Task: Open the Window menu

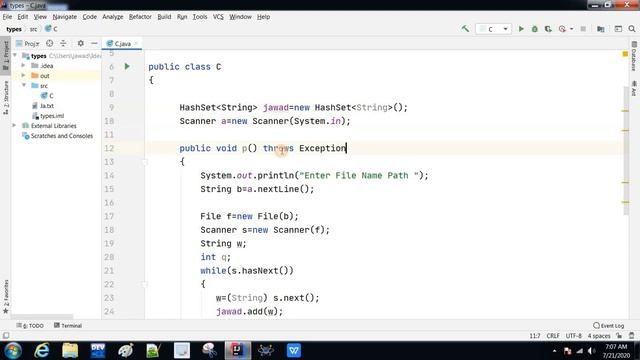Action: 240,17
